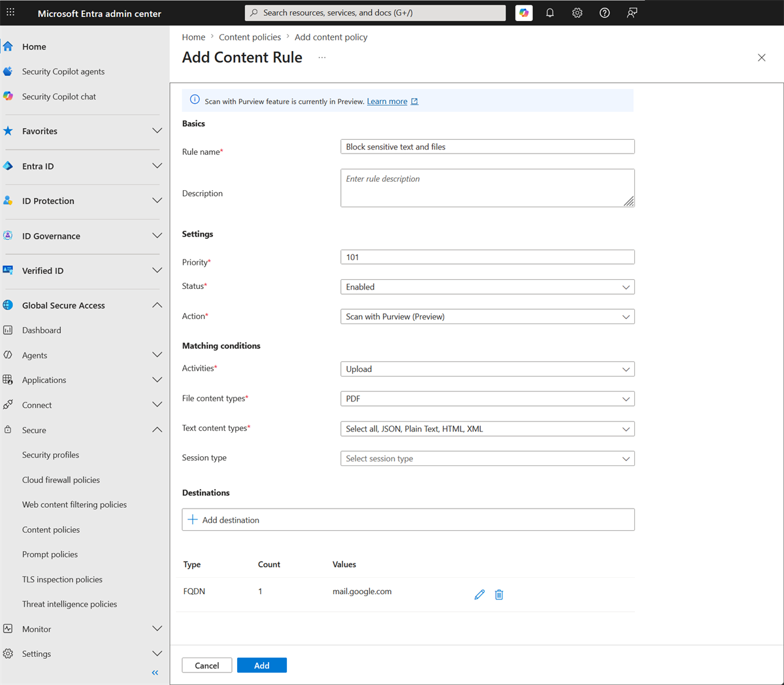Click the Rule name input field
The height and width of the screenshot is (685, 784).
[487, 146]
